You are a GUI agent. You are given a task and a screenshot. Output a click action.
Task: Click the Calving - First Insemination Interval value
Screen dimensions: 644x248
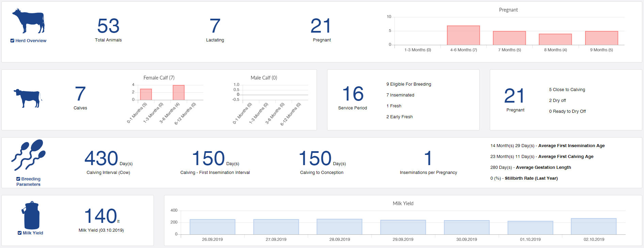tap(208, 158)
